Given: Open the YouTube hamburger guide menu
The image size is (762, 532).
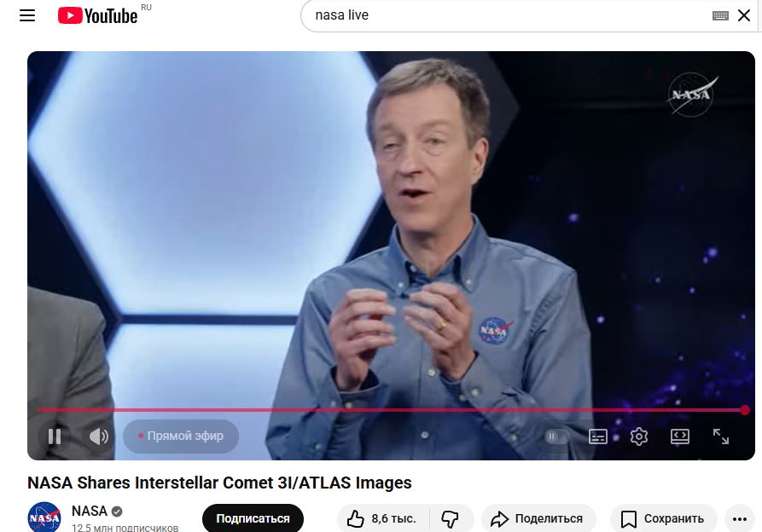Looking at the screenshot, I should (27, 15).
